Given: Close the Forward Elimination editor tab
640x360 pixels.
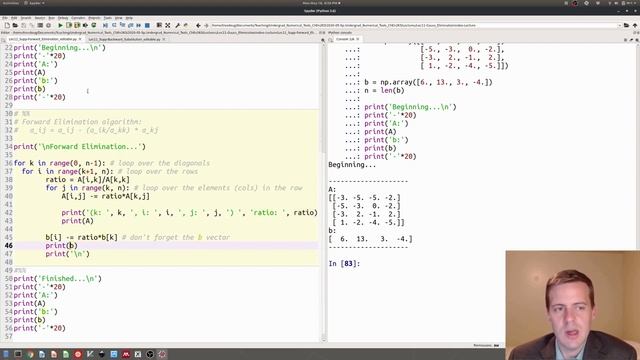Looking at the screenshot, I should click(80, 39).
